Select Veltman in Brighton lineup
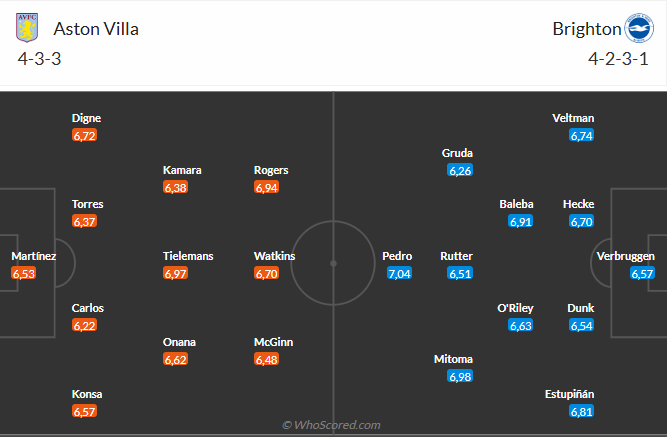 (573, 118)
